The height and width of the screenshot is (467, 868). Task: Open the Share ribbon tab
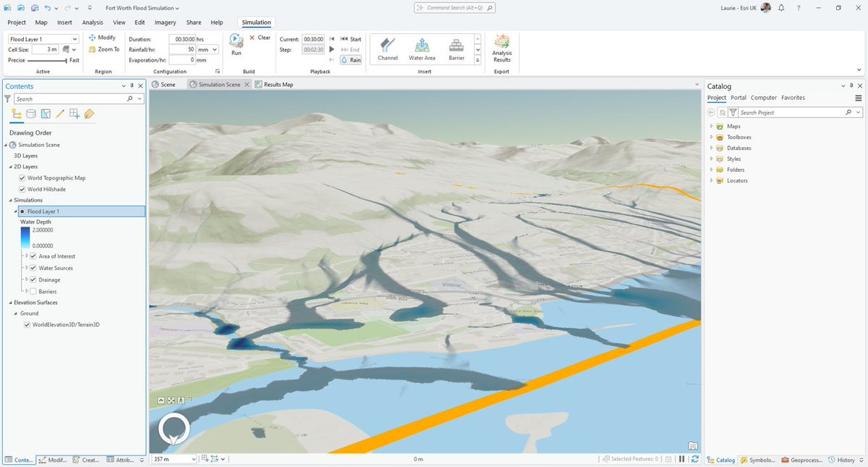(x=194, y=22)
